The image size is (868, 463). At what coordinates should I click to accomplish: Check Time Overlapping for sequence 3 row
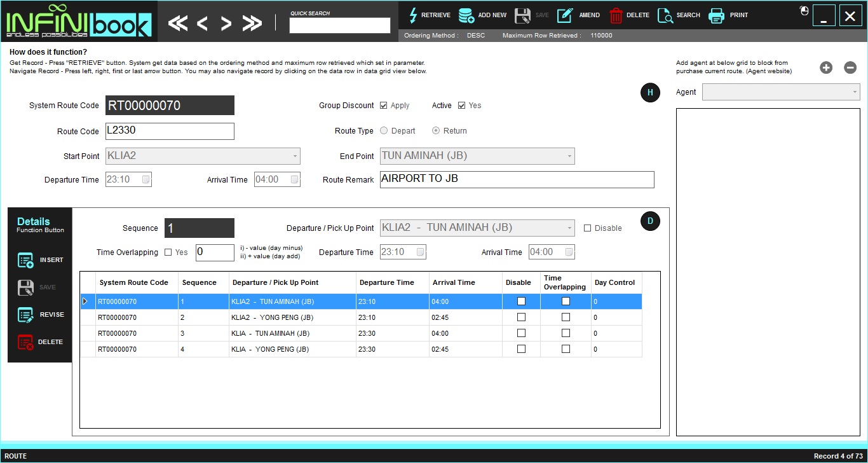[x=566, y=333]
